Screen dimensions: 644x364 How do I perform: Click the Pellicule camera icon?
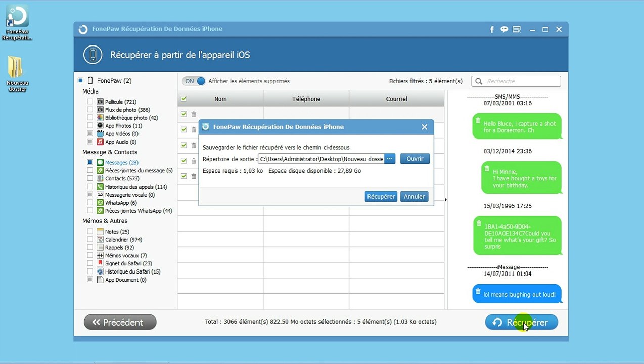coord(100,102)
